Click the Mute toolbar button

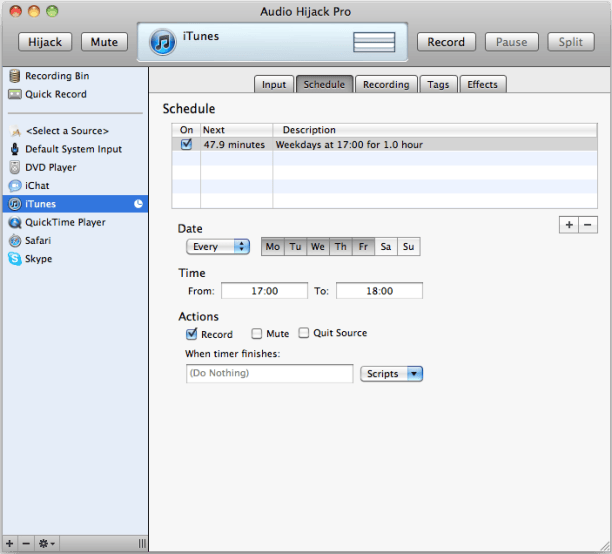pos(104,42)
